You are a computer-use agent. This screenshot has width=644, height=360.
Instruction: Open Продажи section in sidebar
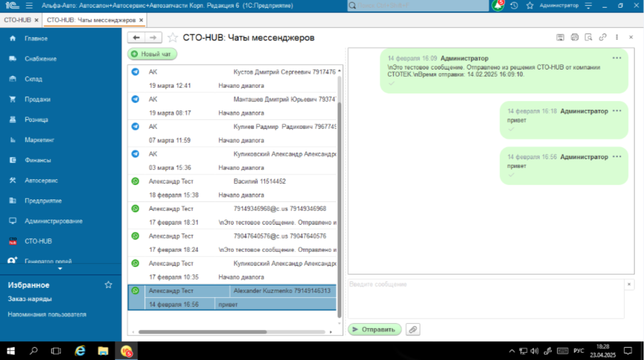pyautogui.click(x=37, y=99)
